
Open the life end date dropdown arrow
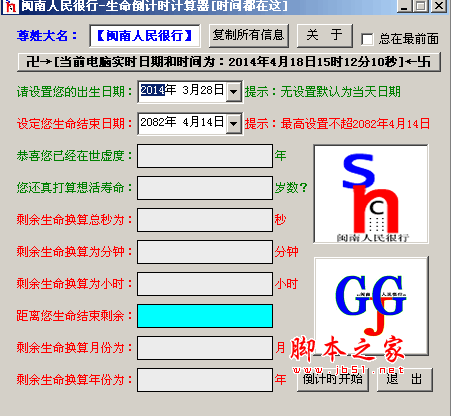pyautogui.click(x=234, y=123)
